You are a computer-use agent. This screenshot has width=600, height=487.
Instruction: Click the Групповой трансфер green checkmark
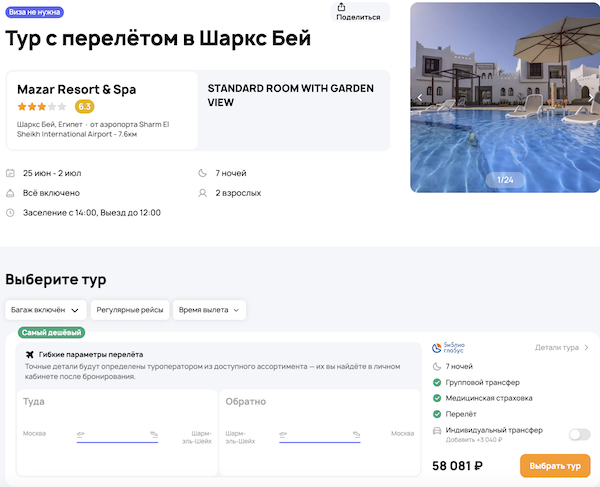click(x=436, y=382)
